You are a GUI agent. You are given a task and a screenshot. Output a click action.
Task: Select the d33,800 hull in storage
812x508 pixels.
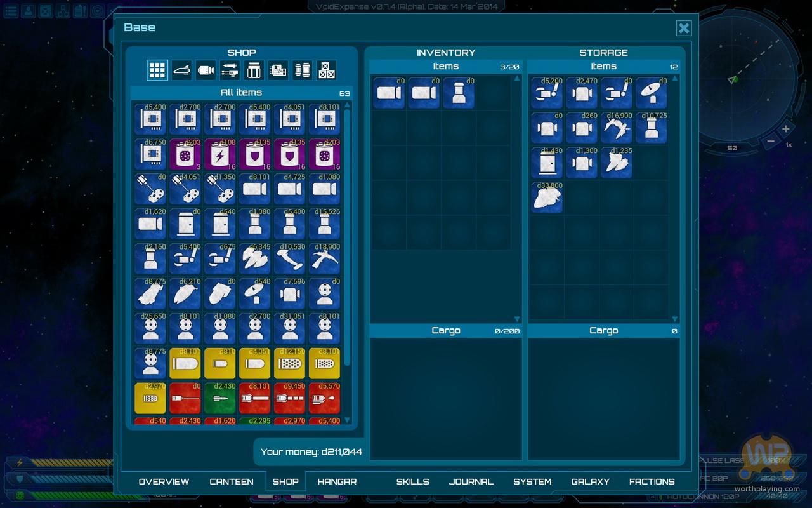point(547,197)
